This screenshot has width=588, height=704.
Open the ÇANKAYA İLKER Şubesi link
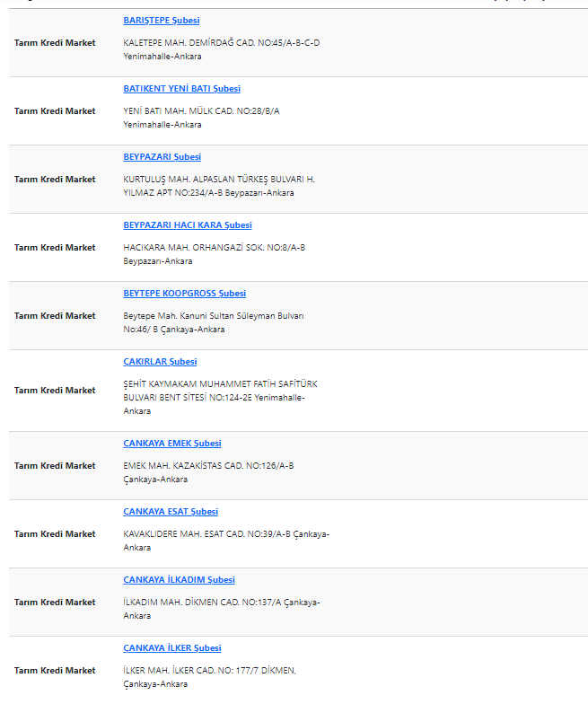pyautogui.click(x=172, y=648)
